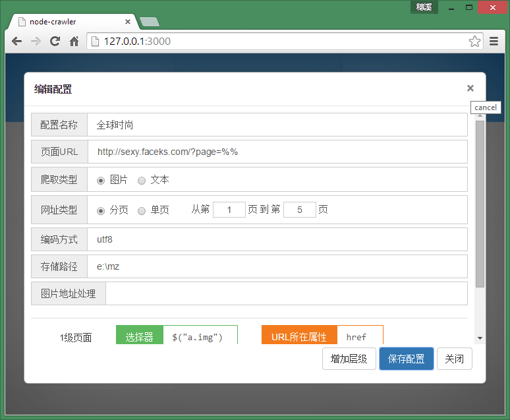
Task: Go back using browser back arrow
Action: (16, 42)
